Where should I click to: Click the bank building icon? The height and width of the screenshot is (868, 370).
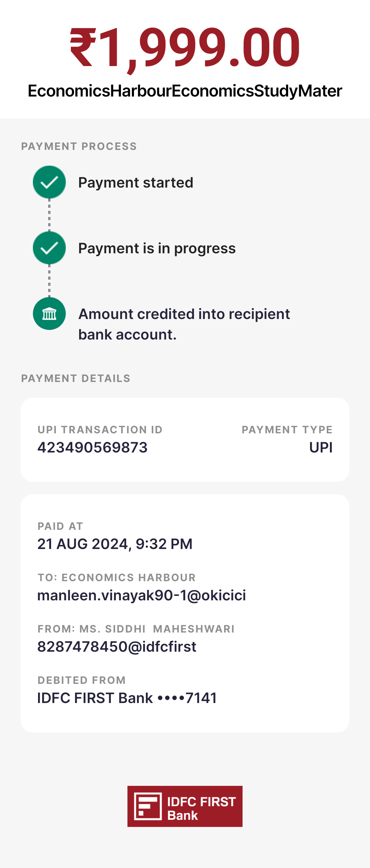(x=49, y=314)
